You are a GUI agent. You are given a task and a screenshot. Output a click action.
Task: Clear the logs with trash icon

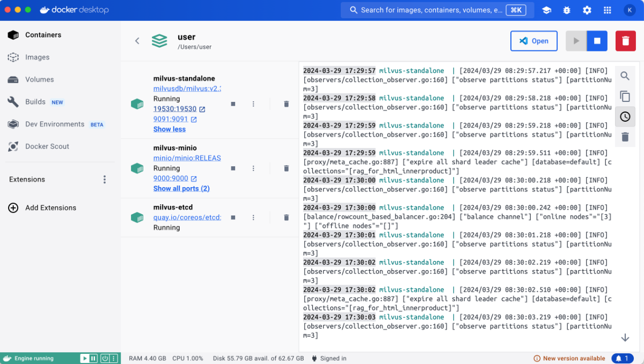click(625, 137)
